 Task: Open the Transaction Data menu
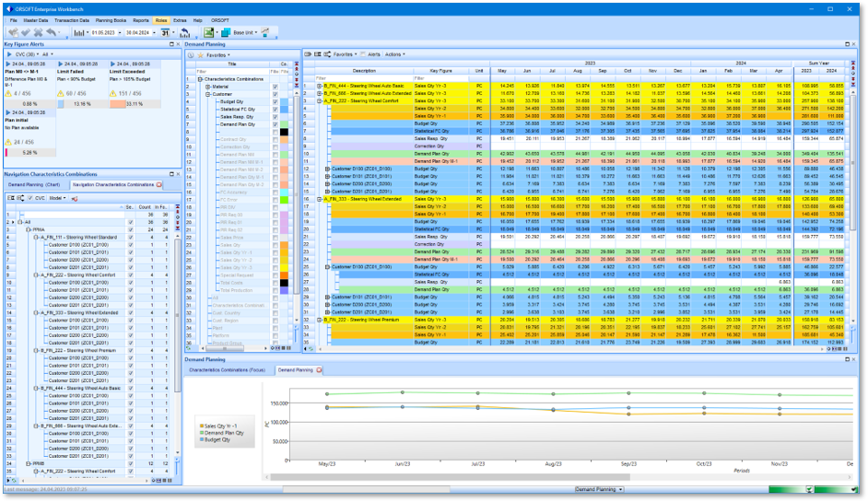pos(71,20)
